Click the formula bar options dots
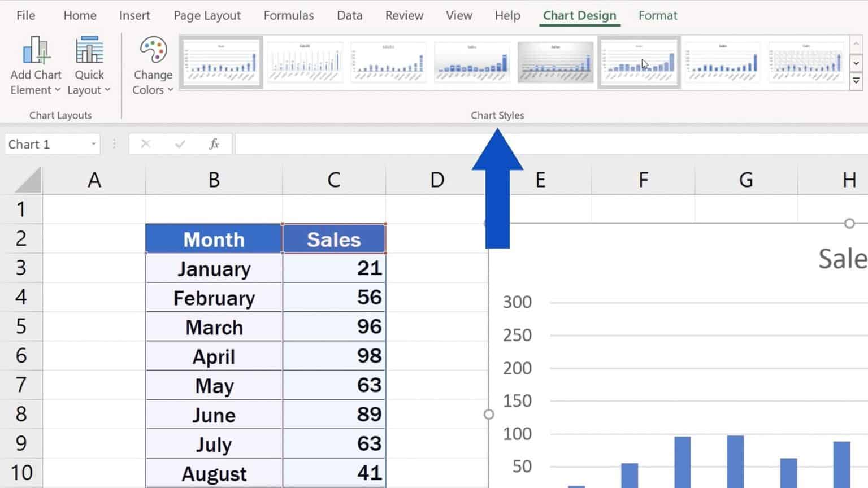868x488 pixels. tap(114, 144)
